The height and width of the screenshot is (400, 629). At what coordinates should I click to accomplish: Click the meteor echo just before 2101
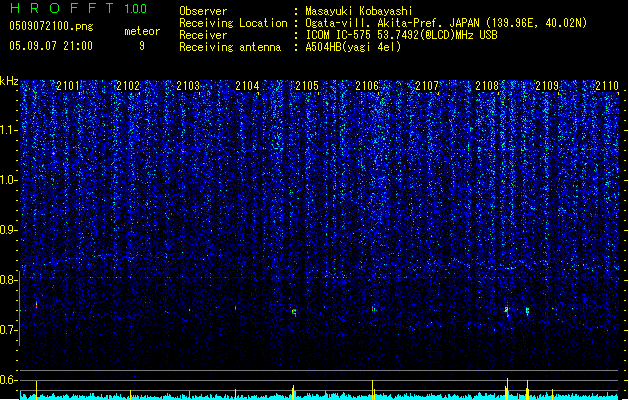pyautogui.click(x=36, y=305)
